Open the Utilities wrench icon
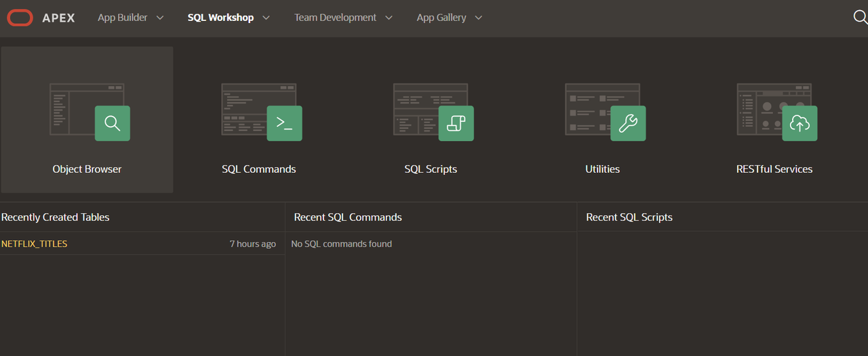The width and height of the screenshot is (868, 356). click(x=628, y=123)
